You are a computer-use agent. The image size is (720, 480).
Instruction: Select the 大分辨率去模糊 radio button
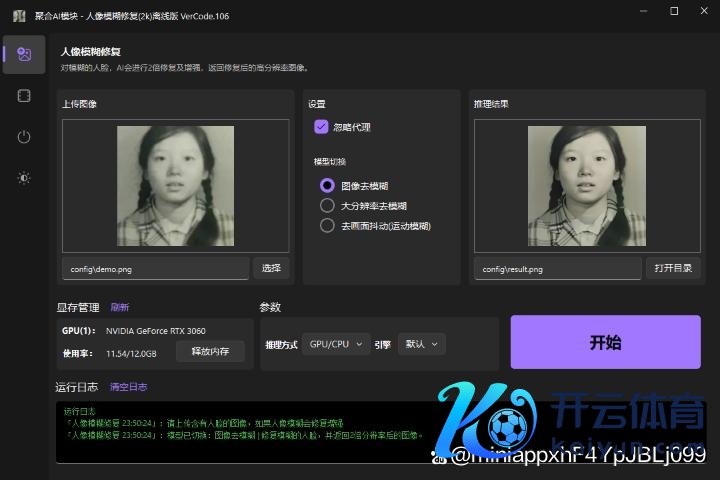click(327, 205)
